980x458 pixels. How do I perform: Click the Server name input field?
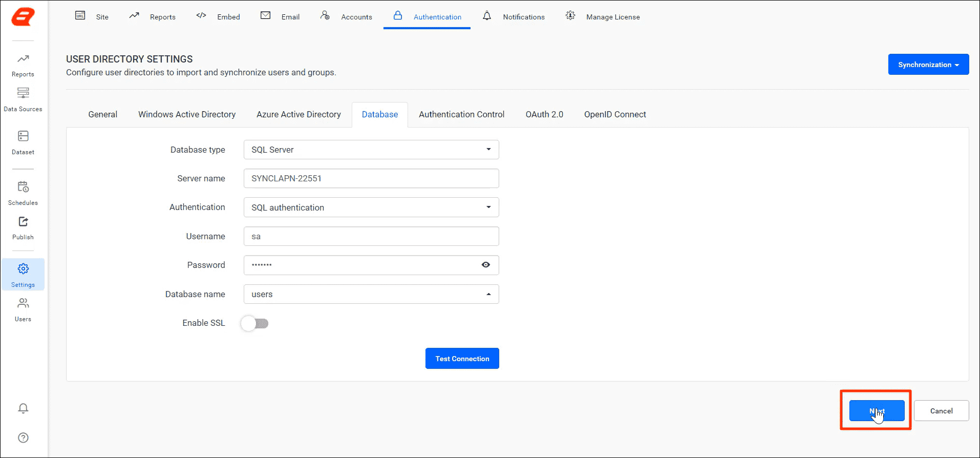click(x=371, y=178)
